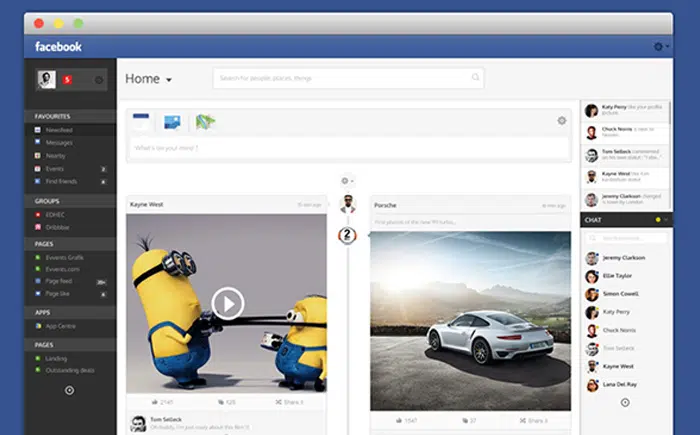Collapse the Chat panel using its arrow
This screenshot has height=435, width=700.
[667, 219]
